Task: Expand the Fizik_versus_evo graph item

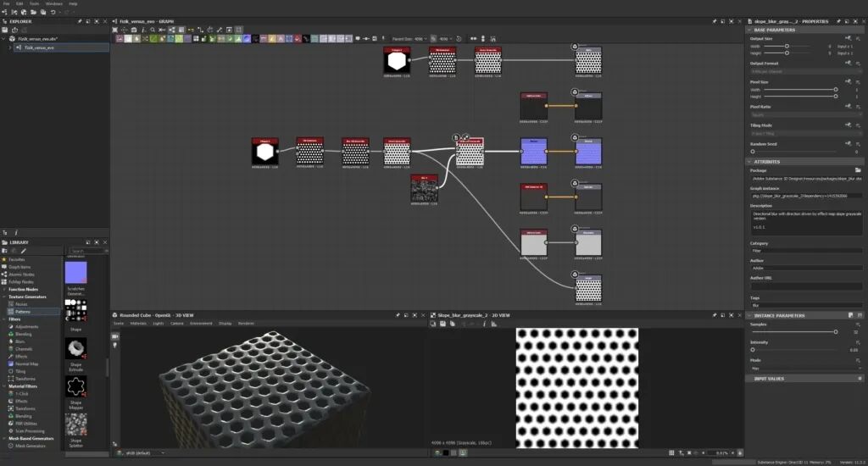Action: pos(10,47)
